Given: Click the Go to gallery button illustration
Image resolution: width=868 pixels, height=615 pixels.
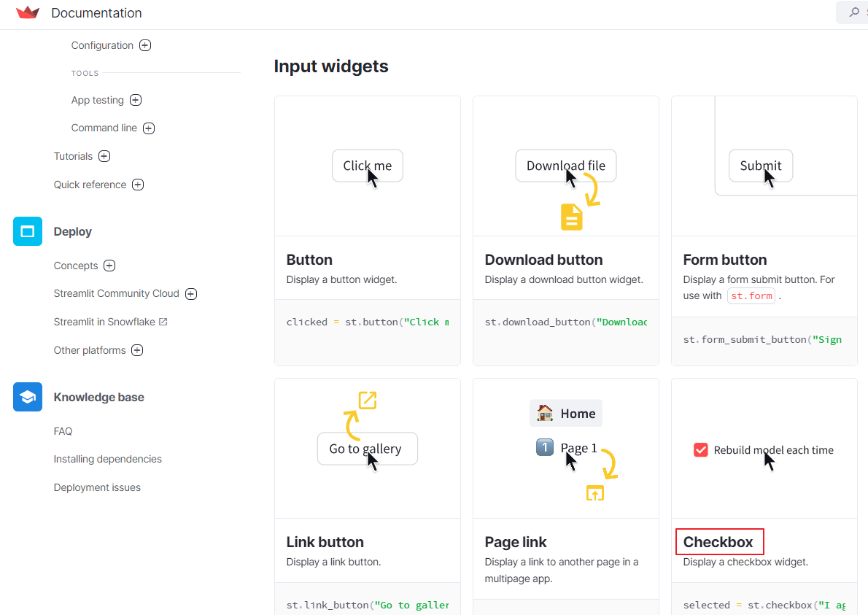Looking at the screenshot, I should tap(368, 449).
